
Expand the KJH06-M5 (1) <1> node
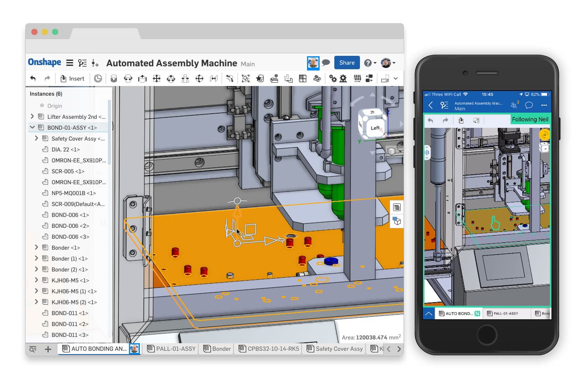click(37, 291)
